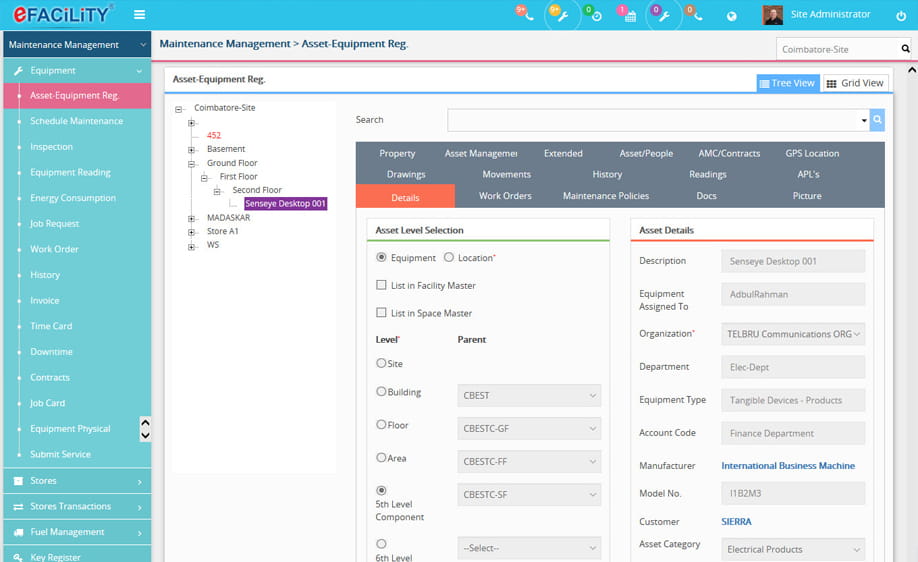
Task: Open the clock notifications with green badge
Action: click(595, 16)
